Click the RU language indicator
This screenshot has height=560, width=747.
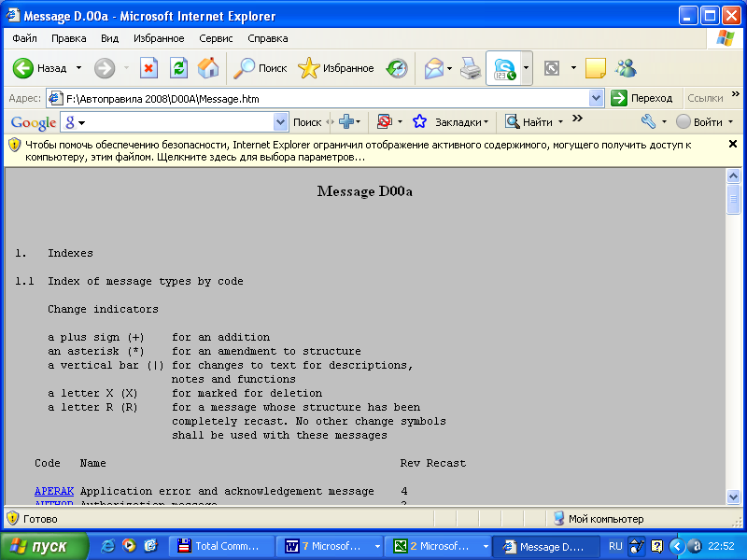[615, 546]
